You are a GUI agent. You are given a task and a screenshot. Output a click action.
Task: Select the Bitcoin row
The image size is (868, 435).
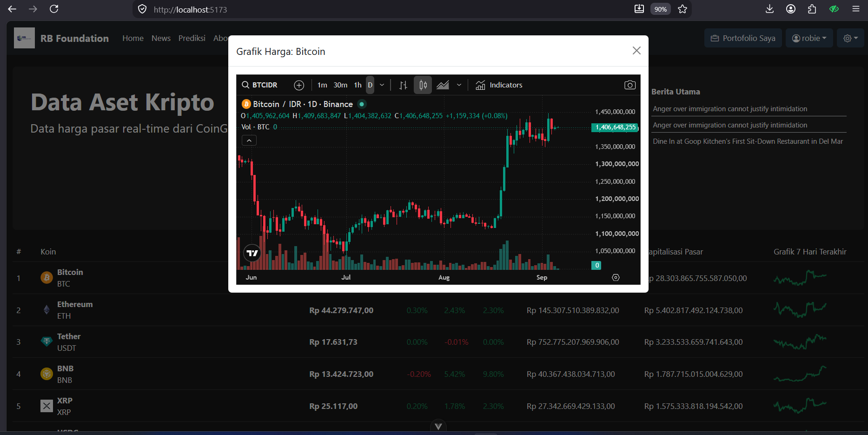tap(438, 278)
